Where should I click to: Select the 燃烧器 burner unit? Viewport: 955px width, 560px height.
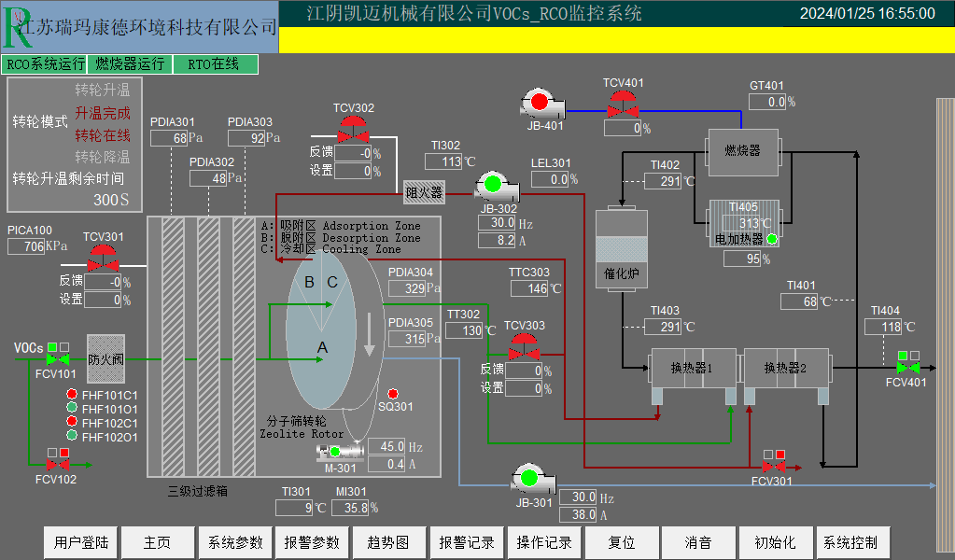click(743, 152)
